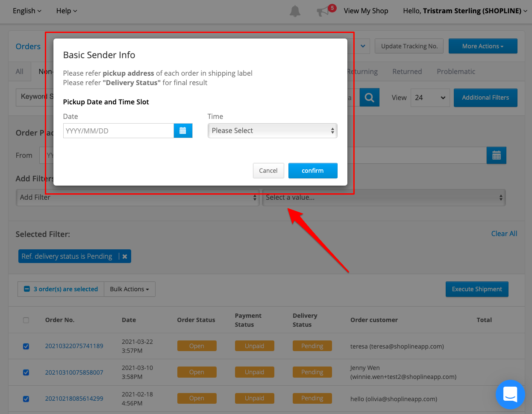Open View My Shop link

(366, 11)
